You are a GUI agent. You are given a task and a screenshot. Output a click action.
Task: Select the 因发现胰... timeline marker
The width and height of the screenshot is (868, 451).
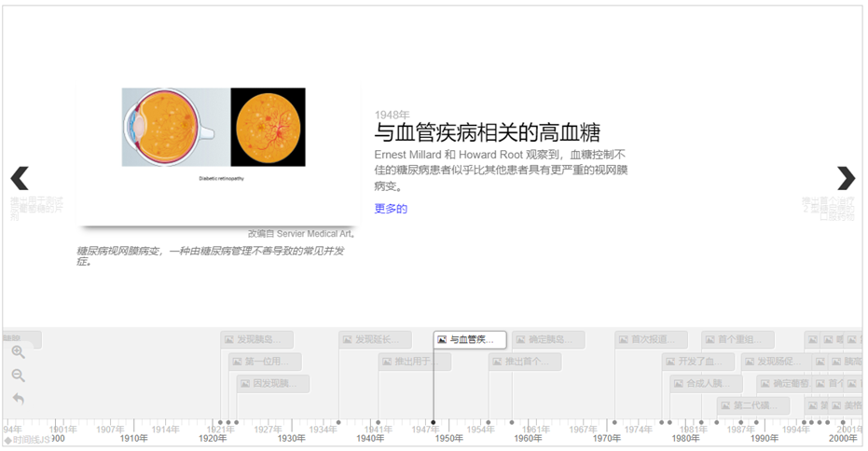click(273, 384)
